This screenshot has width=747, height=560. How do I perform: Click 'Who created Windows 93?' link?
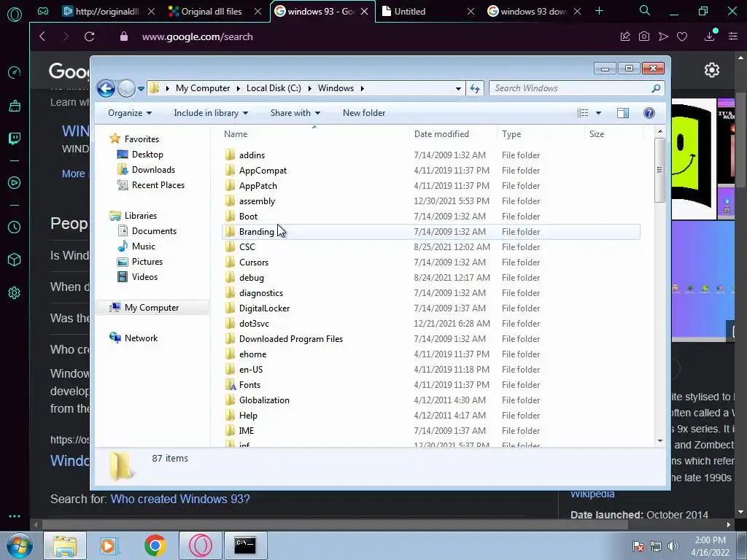tap(180, 499)
